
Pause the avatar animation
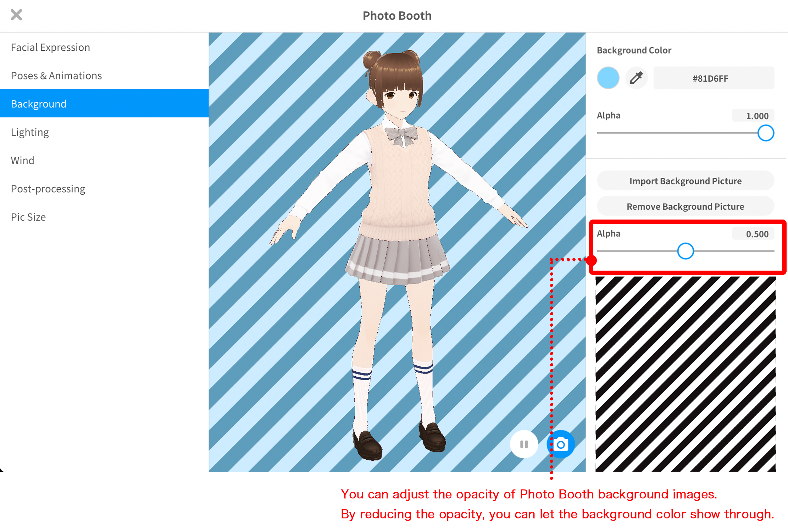(x=524, y=444)
